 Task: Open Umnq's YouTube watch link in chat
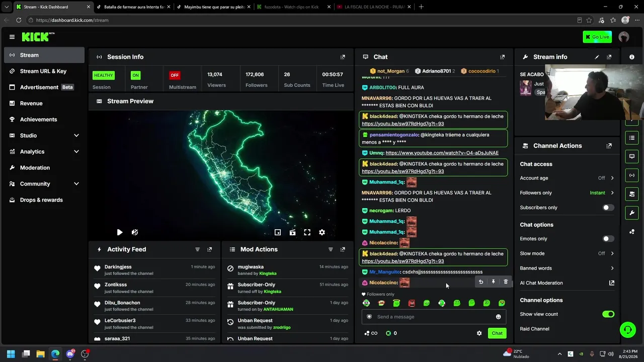pyautogui.click(x=442, y=153)
